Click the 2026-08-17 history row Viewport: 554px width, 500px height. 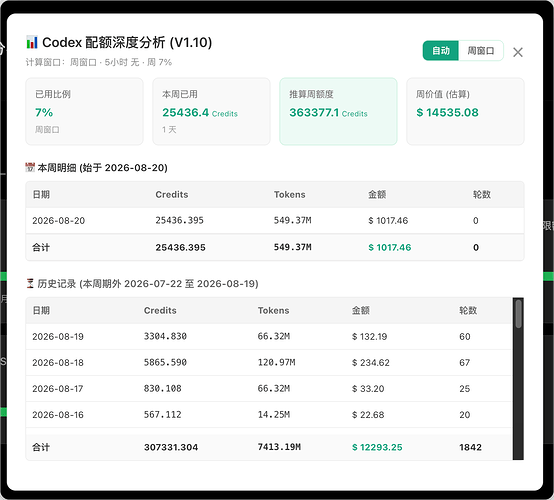point(269,389)
